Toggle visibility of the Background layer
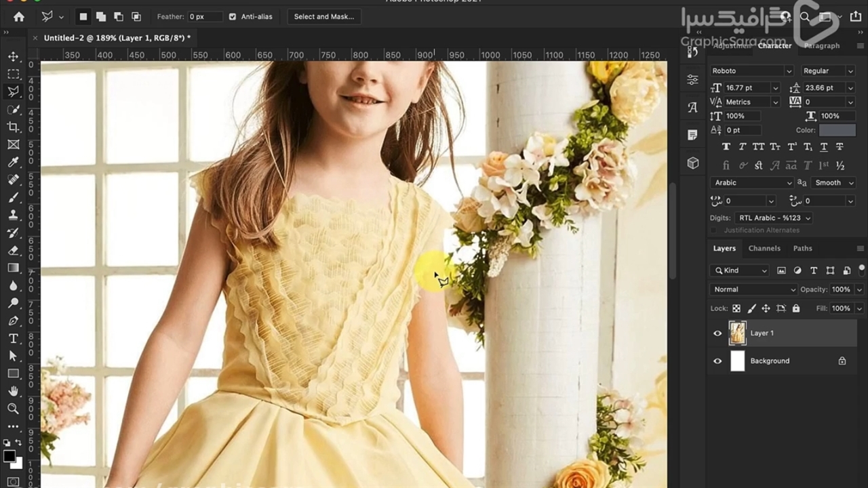 (717, 361)
